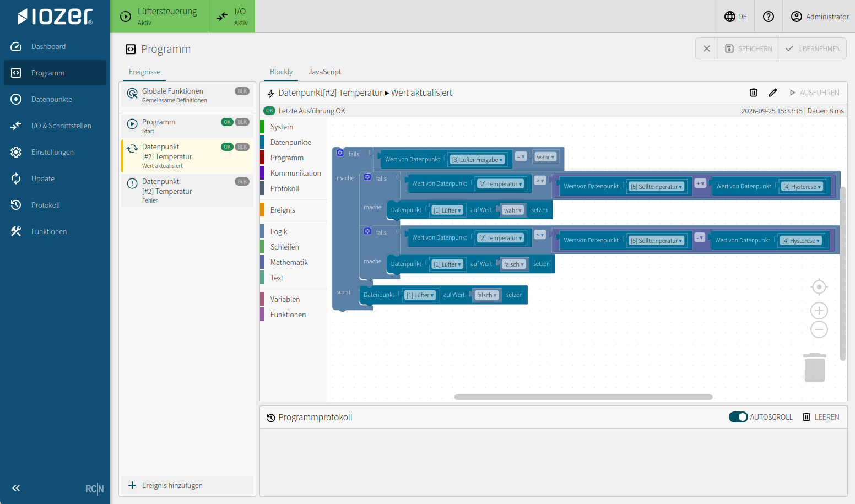Toggle the AUTOSCROLL switch
Image resolution: width=855 pixels, height=504 pixels.
tap(738, 417)
